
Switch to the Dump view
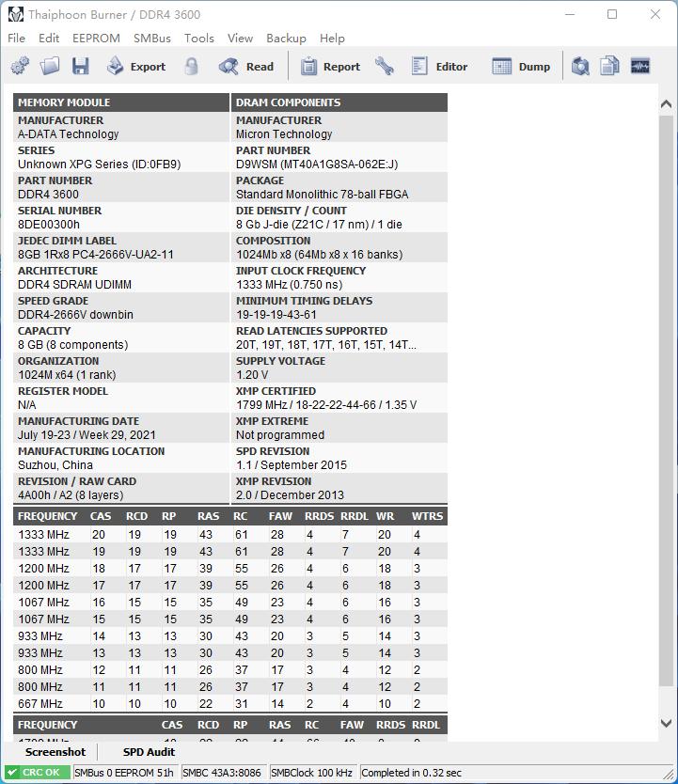pos(521,66)
